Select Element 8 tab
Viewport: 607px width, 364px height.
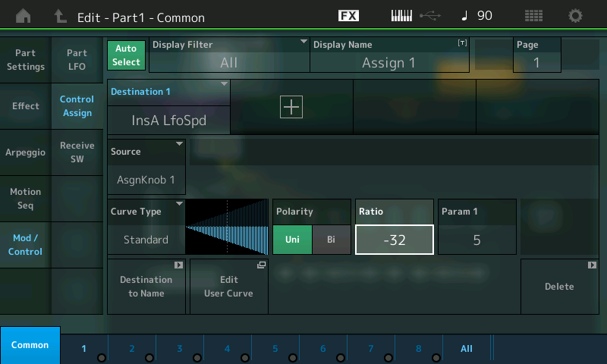pos(419,349)
